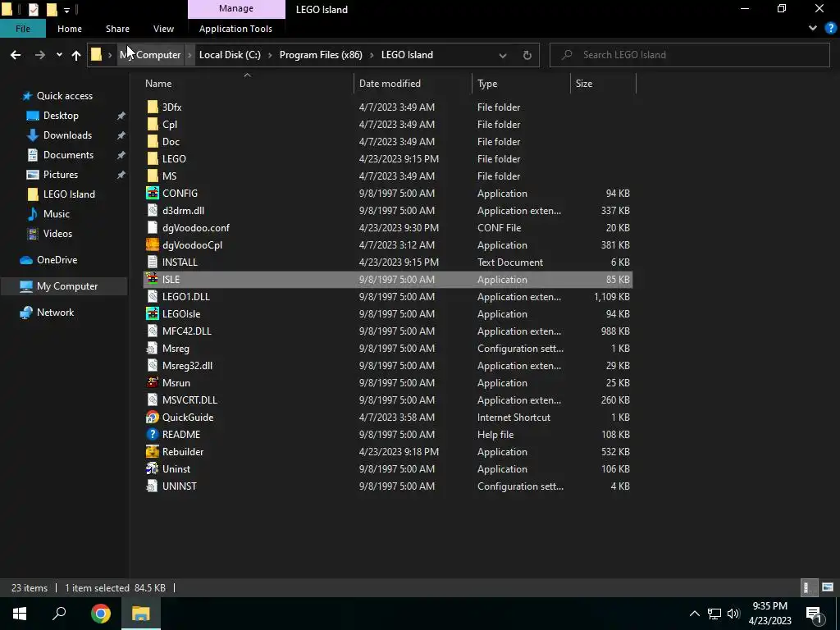Image resolution: width=840 pixels, height=630 pixels.
Task: Expand chevron after Program Files (x86) breadcrumb
Action: [372, 55]
